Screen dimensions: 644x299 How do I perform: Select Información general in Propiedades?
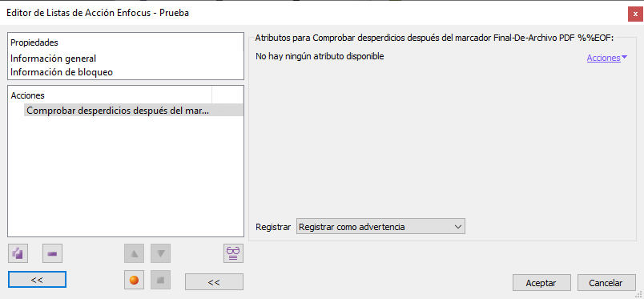pyautogui.click(x=54, y=59)
